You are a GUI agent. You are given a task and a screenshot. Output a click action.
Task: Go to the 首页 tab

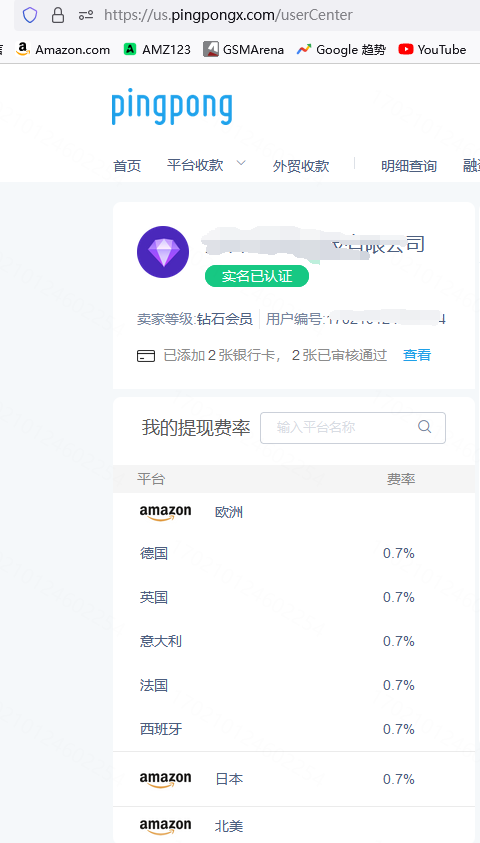tap(127, 166)
